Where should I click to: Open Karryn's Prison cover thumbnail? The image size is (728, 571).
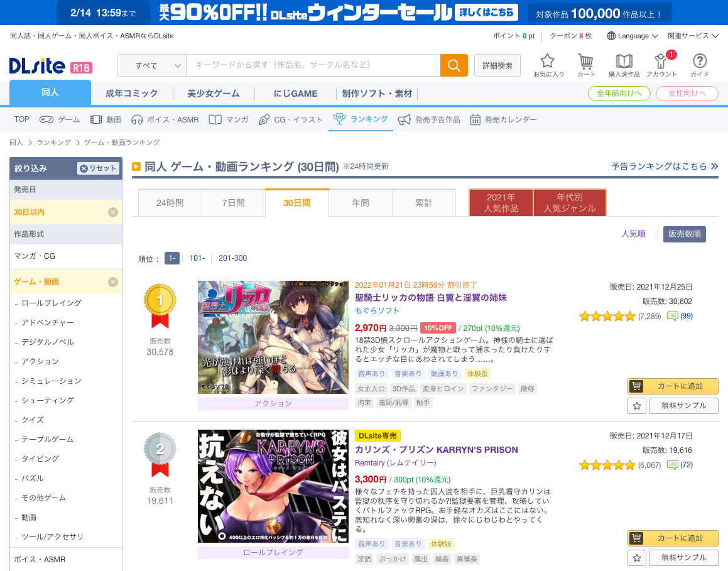pos(273,486)
